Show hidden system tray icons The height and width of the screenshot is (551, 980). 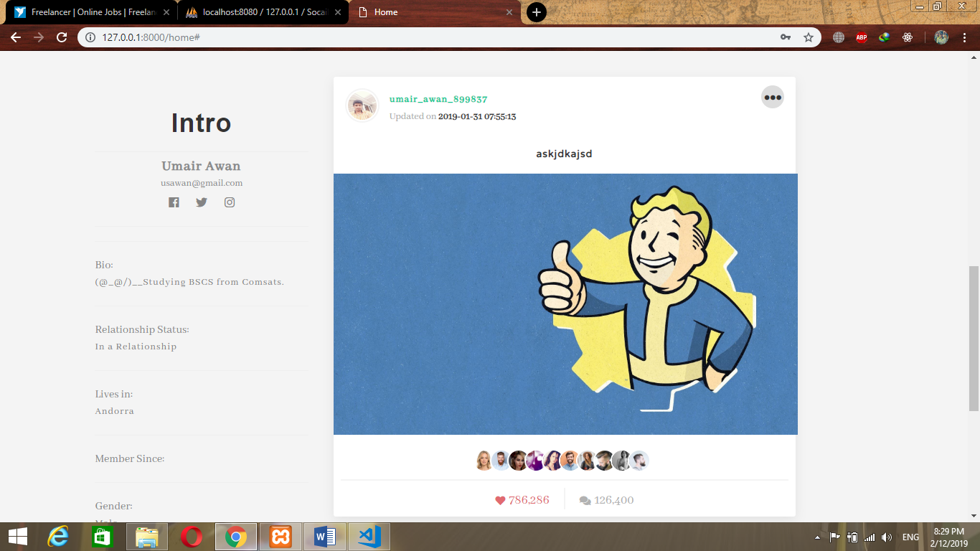pyautogui.click(x=817, y=537)
